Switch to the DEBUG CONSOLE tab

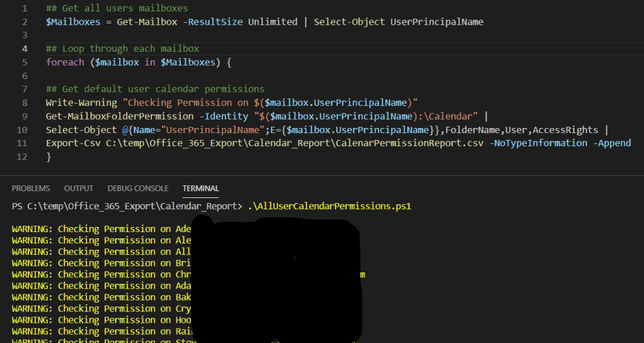click(137, 188)
